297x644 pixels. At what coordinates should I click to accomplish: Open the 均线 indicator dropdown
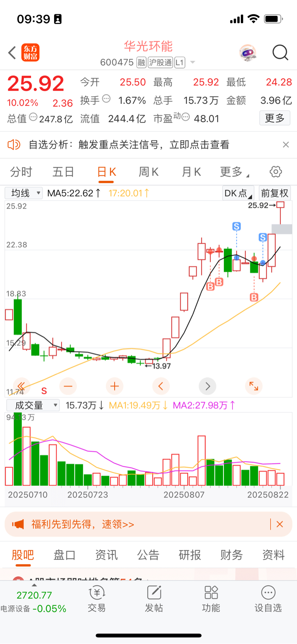(x=24, y=193)
